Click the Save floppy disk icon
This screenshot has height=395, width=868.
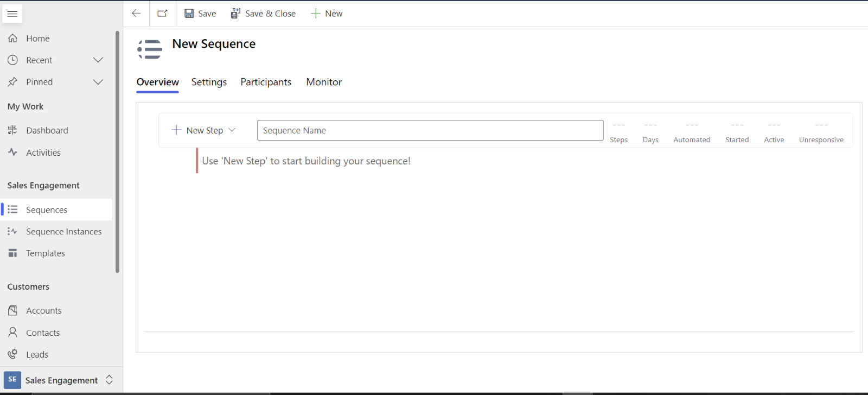click(189, 14)
